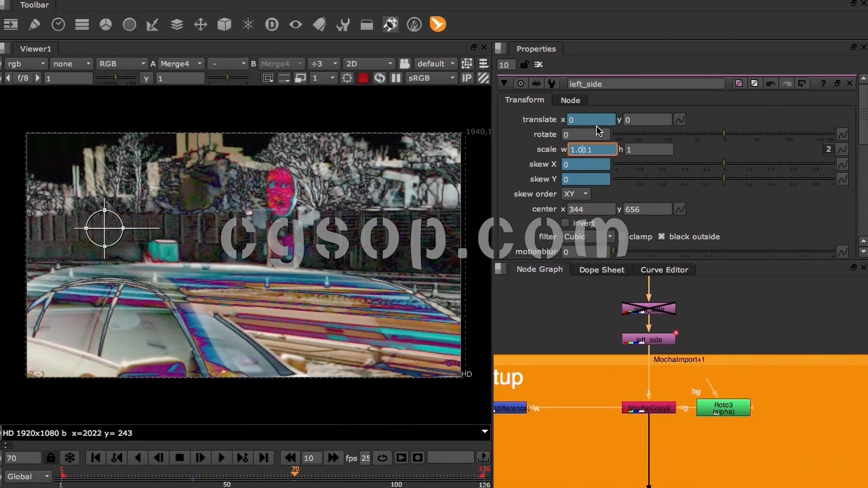Open the Dope Sheet tab

[x=601, y=270]
